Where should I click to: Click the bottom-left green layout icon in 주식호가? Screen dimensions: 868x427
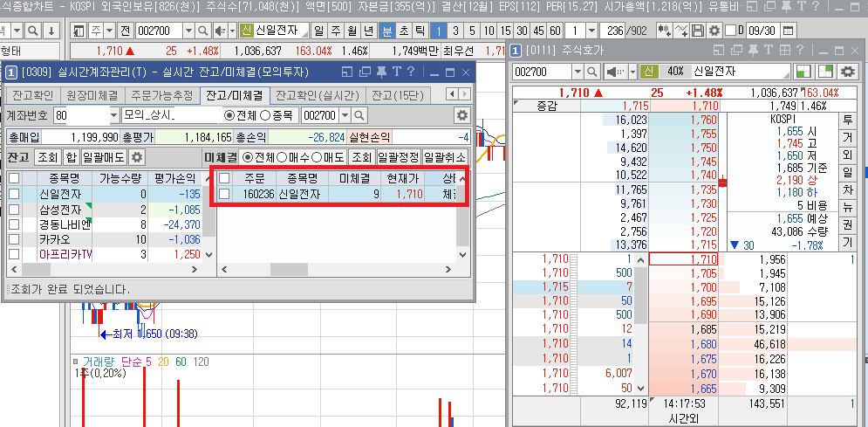(x=803, y=72)
